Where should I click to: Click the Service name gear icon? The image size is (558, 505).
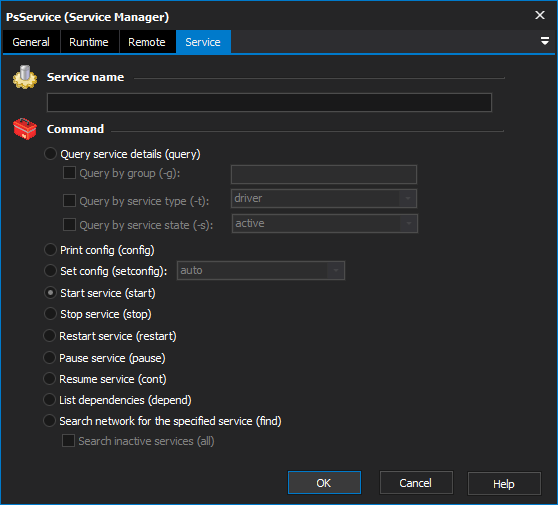point(25,77)
